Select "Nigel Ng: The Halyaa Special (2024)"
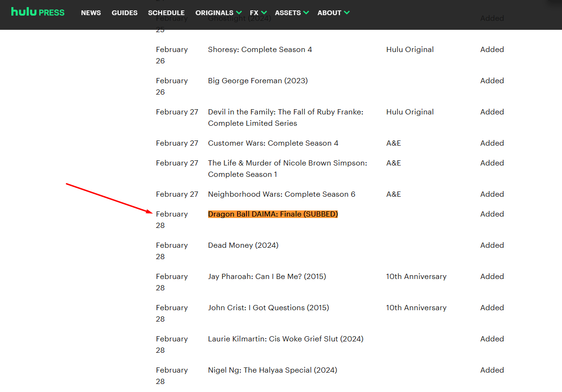Screen dimensions: 562x392 [x=272, y=370]
